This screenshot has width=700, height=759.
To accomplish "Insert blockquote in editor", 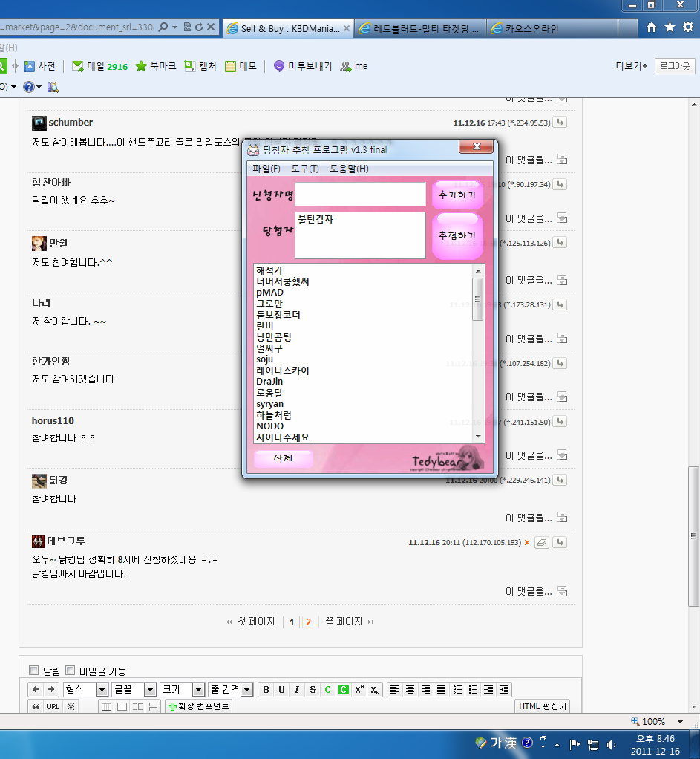I will tap(36, 706).
